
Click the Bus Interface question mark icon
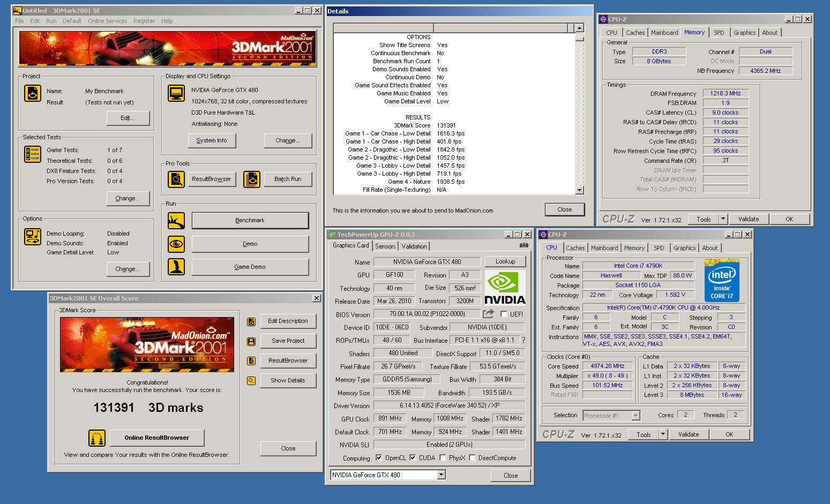pyautogui.click(x=524, y=340)
